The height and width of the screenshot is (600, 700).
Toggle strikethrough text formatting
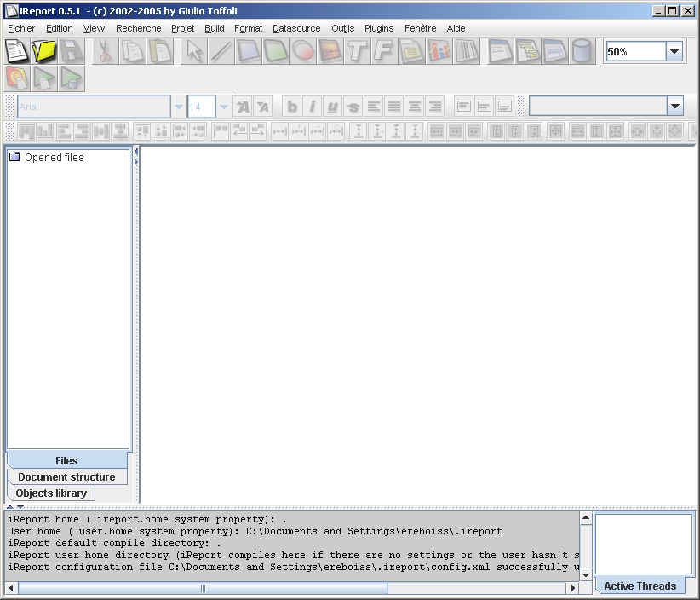point(353,107)
